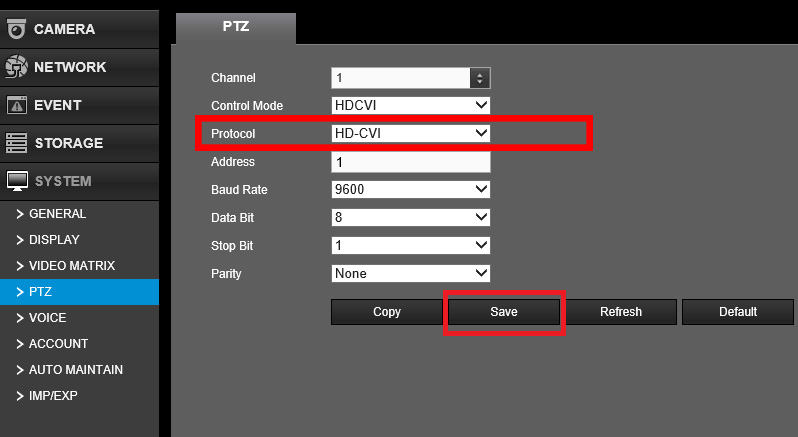Click the Camera section dome icon
The width and height of the screenshot is (798, 437).
point(16,29)
